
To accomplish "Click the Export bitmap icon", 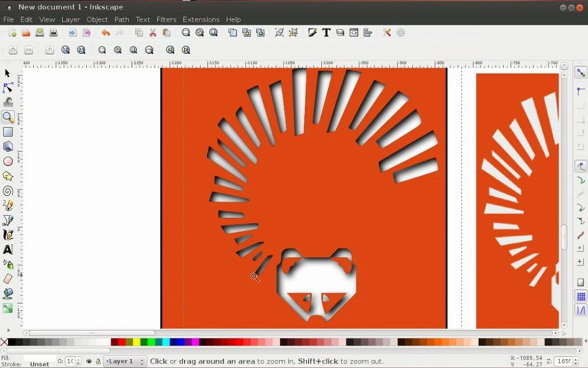I will 87,33.
